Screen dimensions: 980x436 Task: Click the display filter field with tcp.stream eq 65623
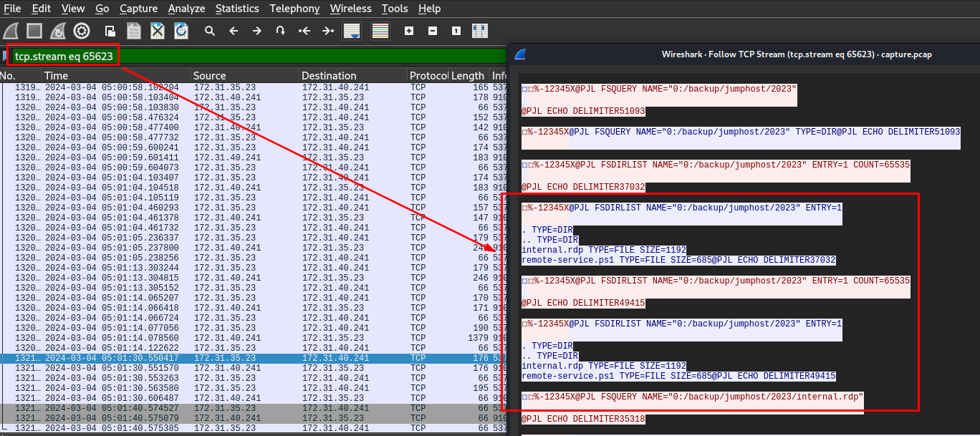(258, 56)
